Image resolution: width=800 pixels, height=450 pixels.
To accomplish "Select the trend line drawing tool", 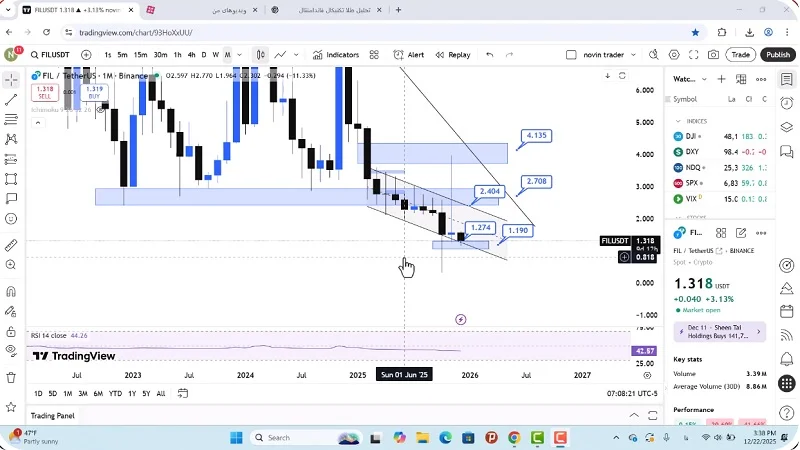I will pos(11,100).
